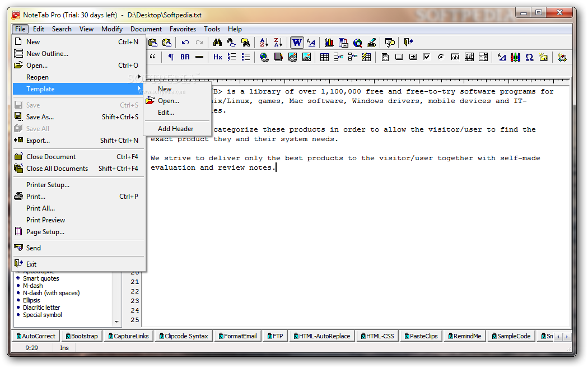This screenshot has height=368, width=588.
Task: Click clipbar tabs scroll-left arrow
Action: click(558, 337)
